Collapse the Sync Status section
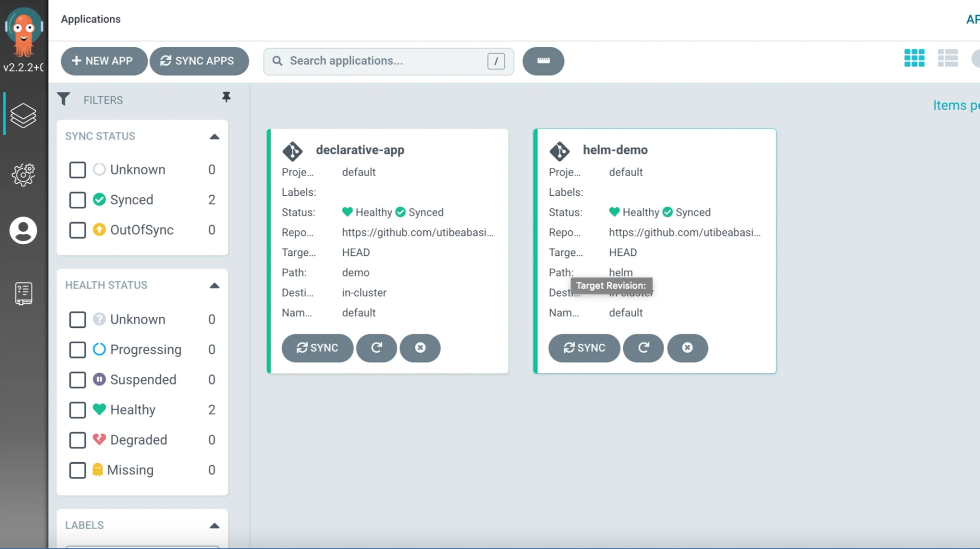980x549 pixels. point(214,136)
